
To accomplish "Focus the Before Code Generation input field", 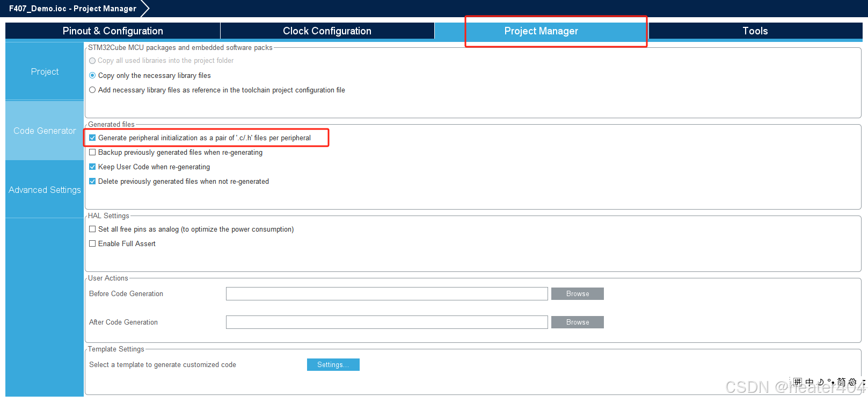I will pos(387,294).
